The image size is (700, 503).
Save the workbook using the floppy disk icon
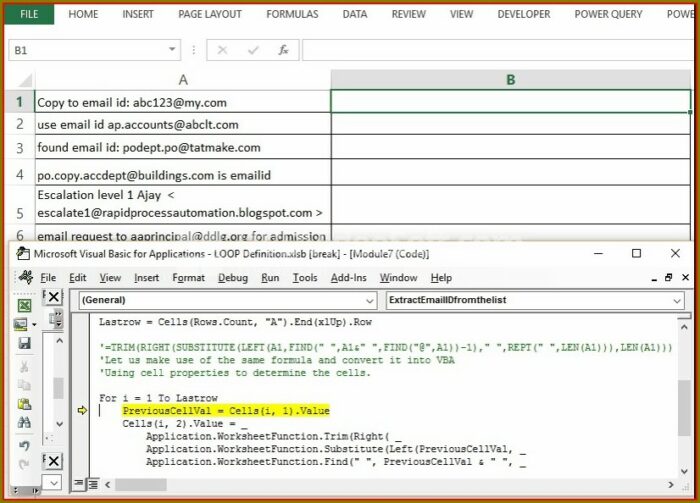pyautogui.click(x=24, y=343)
